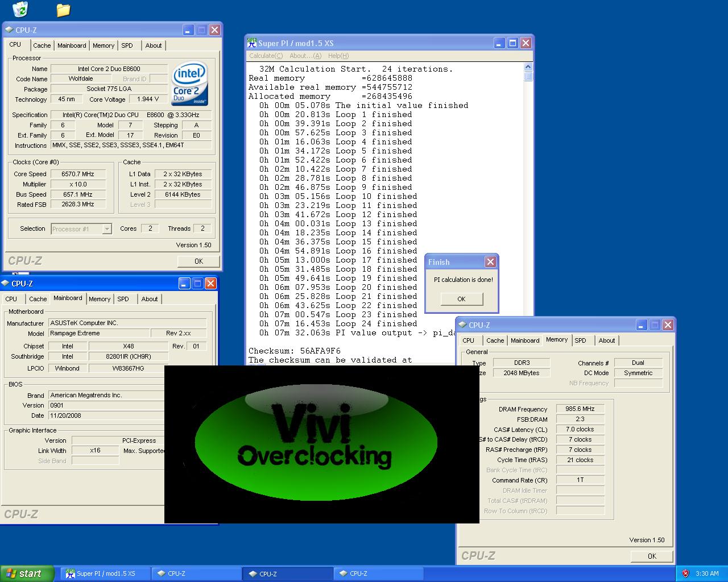Open the Recycle Bin desktop icon

click(x=20, y=9)
